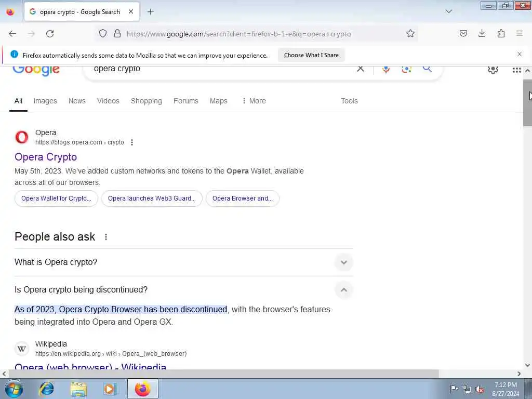This screenshot has height=399, width=532.
Task: Launch Internet Explorer from the taskbar
Action: [47, 389]
